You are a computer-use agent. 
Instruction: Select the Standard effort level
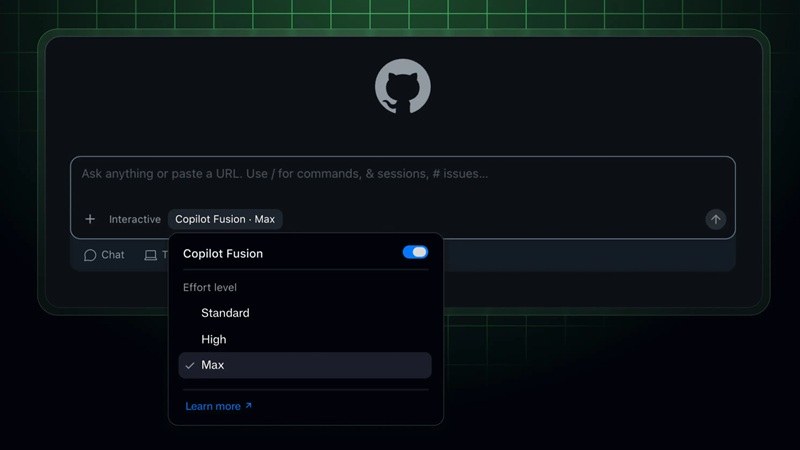pyautogui.click(x=305, y=313)
